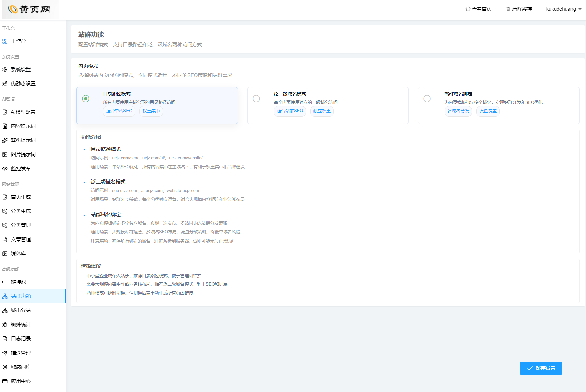Click the 查看首页 home icon

point(468,9)
